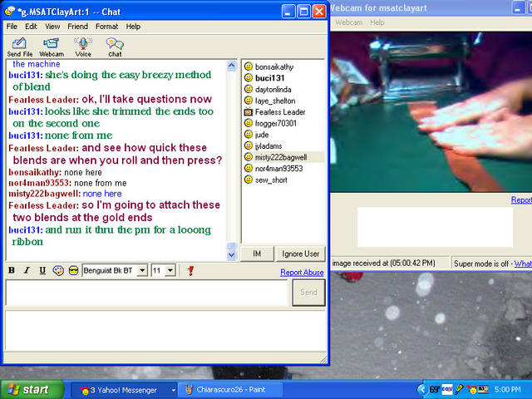
Task: Open the View menu
Action: click(52, 27)
